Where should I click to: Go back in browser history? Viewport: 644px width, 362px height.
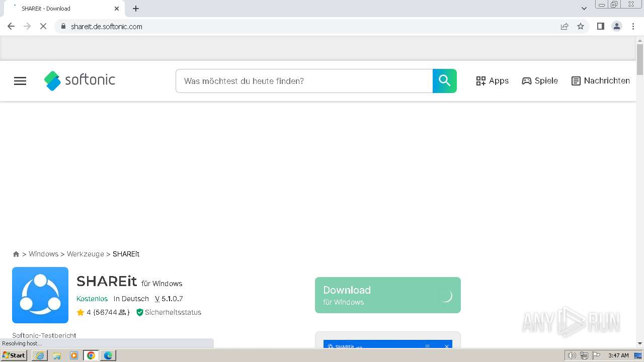pos(11,26)
